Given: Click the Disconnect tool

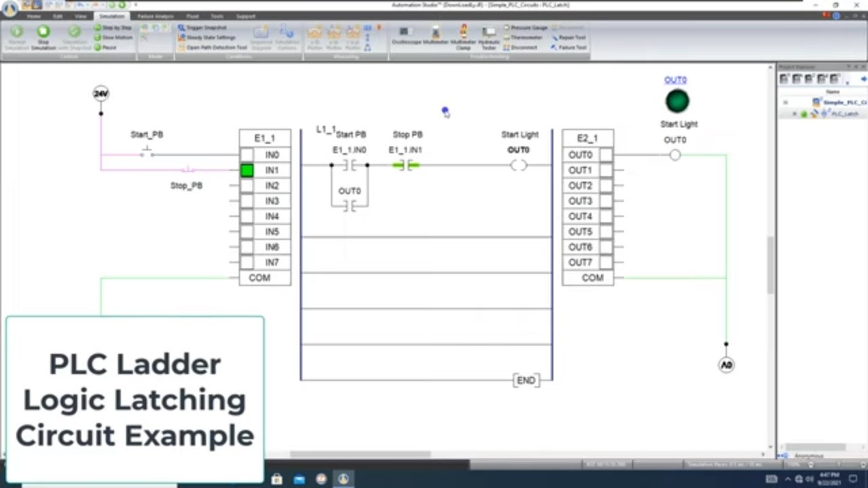Looking at the screenshot, I should pyautogui.click(x=521, y=47).
